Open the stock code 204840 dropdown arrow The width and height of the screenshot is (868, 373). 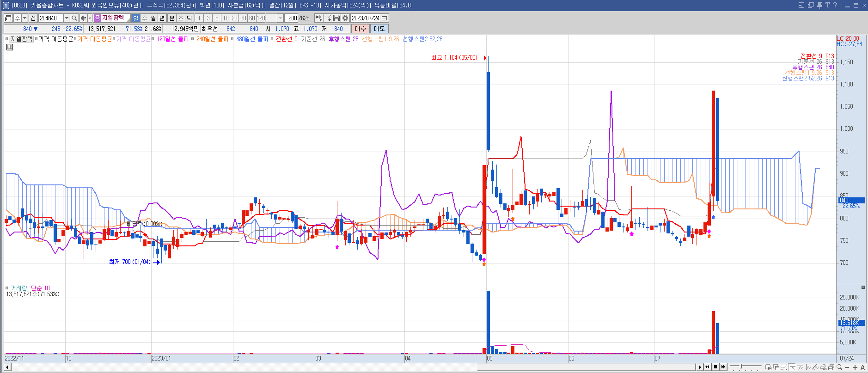tap(67, 18)
